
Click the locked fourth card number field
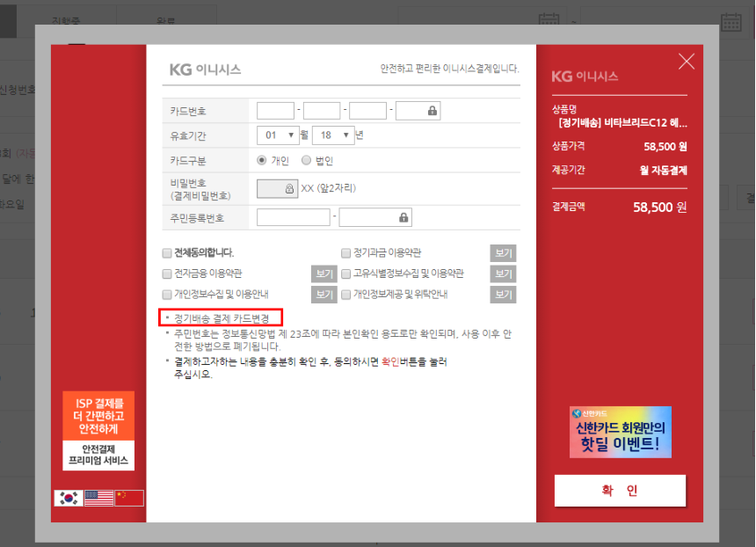coord(418,111)
